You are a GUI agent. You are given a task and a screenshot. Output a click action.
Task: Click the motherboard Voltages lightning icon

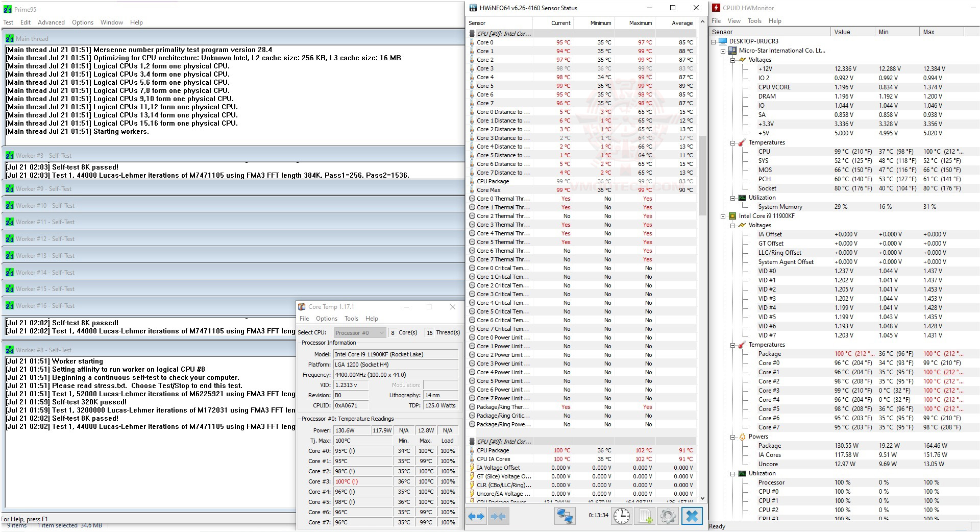point(742,60)
